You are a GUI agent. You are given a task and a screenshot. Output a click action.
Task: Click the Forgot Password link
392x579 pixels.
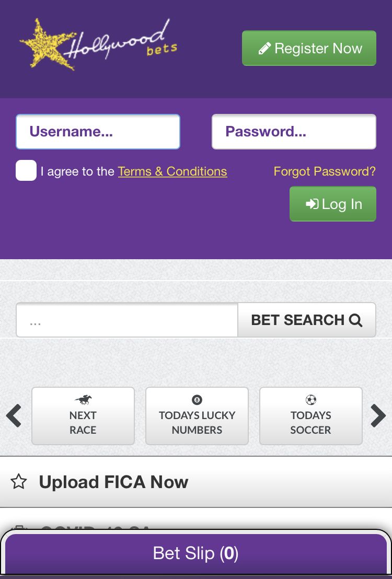[325, 171]
